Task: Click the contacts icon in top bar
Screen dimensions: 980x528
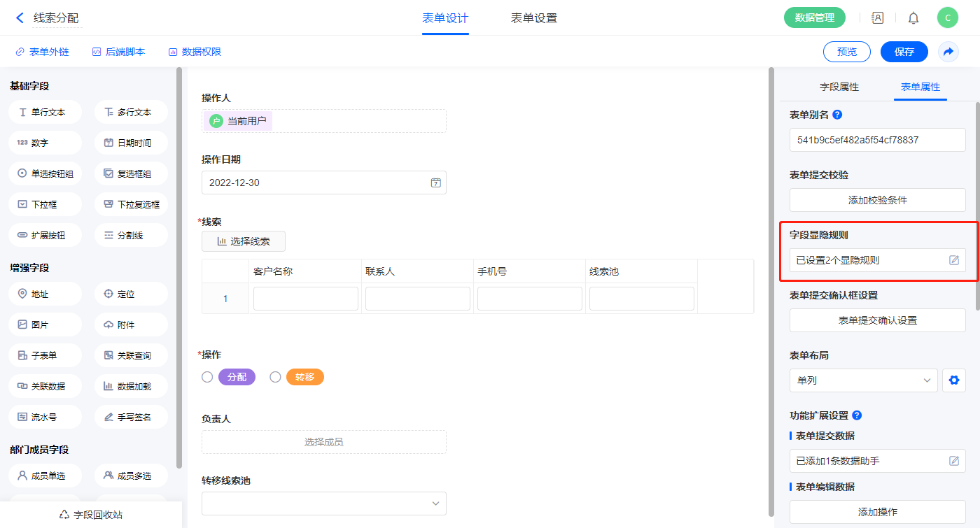Action: point(877,18)
